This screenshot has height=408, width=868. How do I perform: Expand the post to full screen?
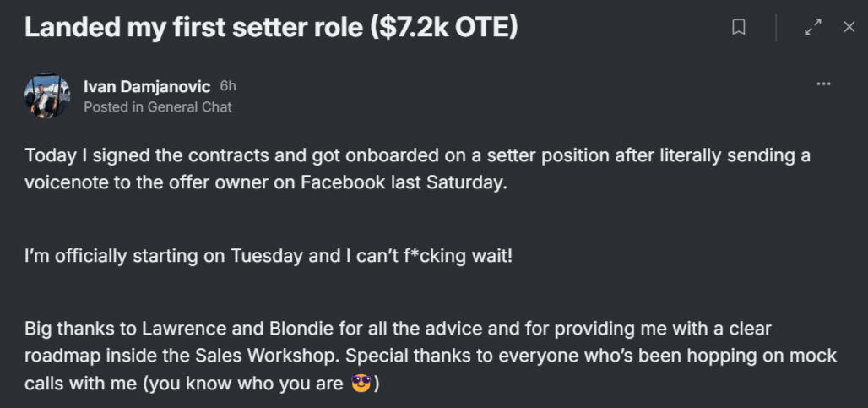pos(813,28)
